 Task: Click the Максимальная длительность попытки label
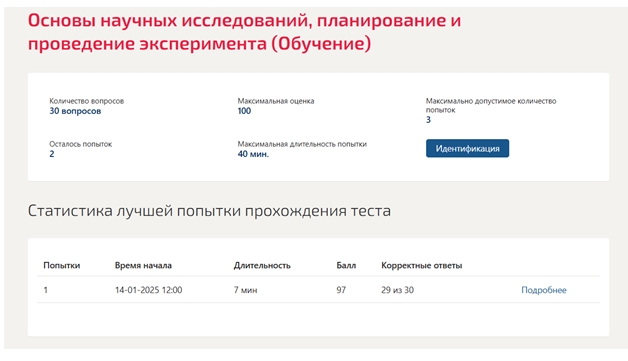click(302, 144)
